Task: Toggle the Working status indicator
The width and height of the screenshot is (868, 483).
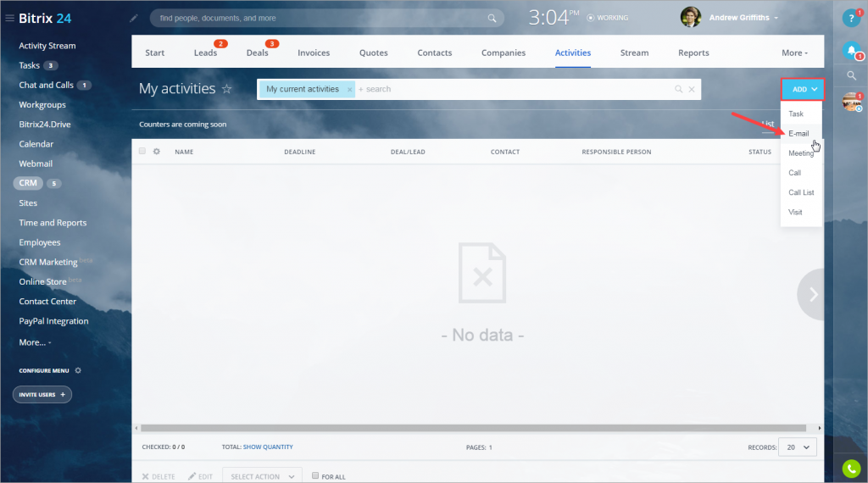Action: [607, 18]
